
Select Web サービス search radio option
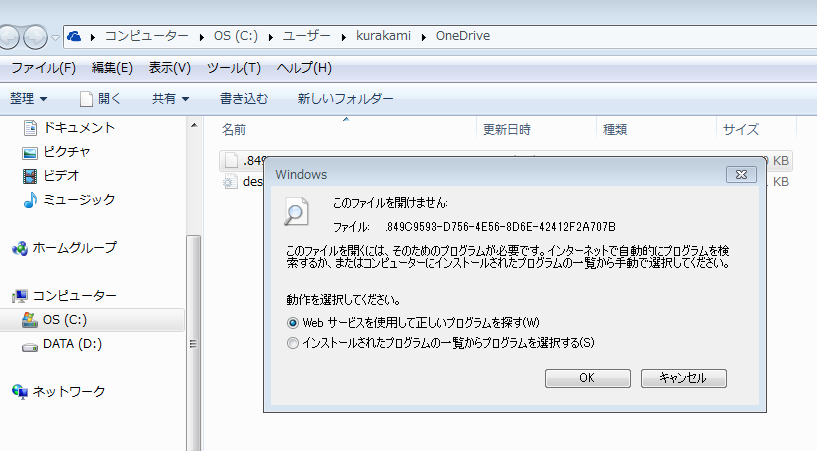point(293,323)
